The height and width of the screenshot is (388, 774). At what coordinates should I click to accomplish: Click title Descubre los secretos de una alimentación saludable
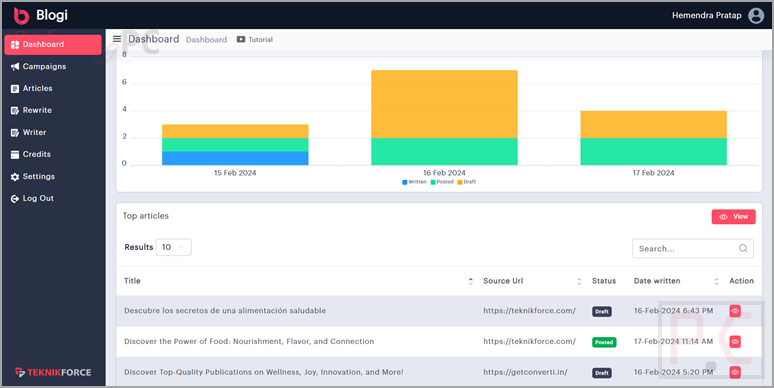click(225, 311)
